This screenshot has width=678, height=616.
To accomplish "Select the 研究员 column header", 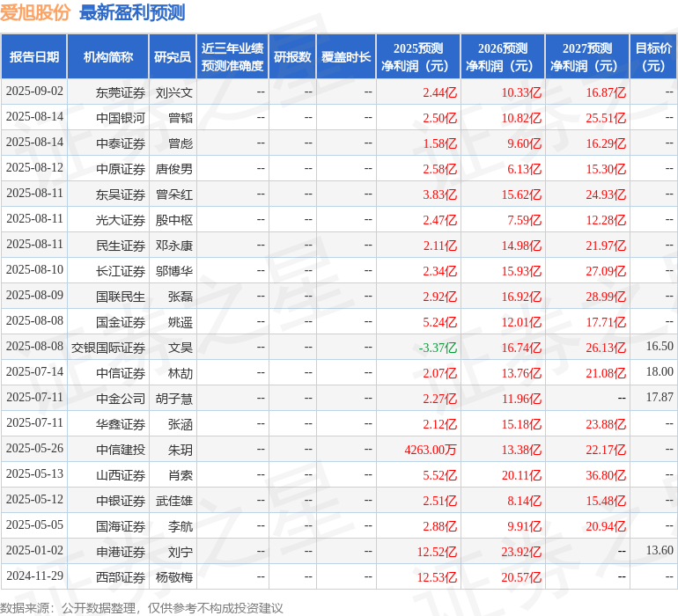I will click(173, 57).
